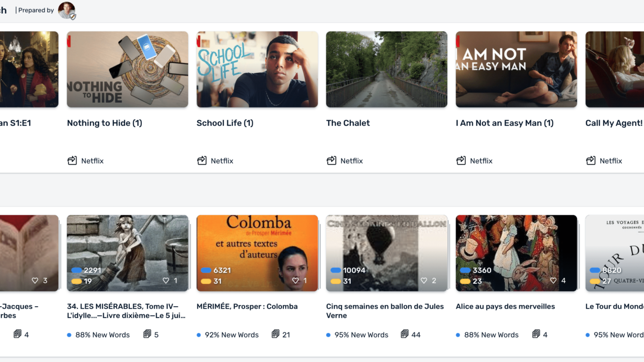Viewport: 644px width, 362px height.
Task: Click the Netflix share icon under Nothing to Hide
Action: [72, 161]
